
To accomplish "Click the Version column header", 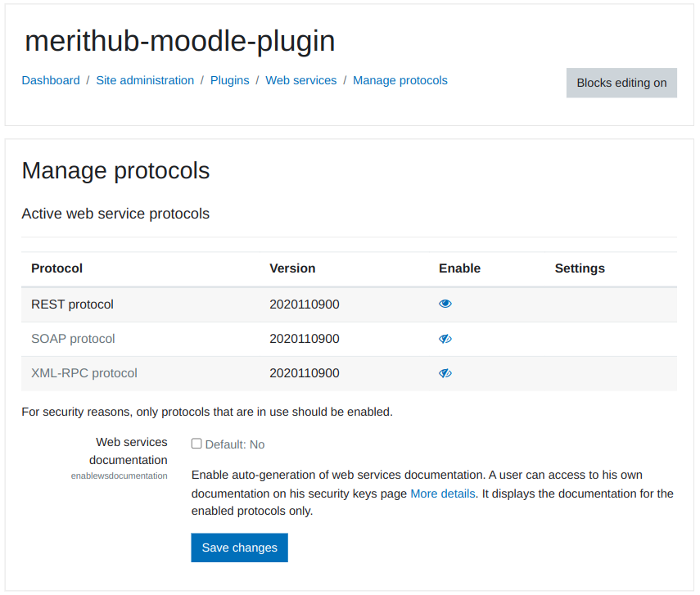I will point(292,268).
